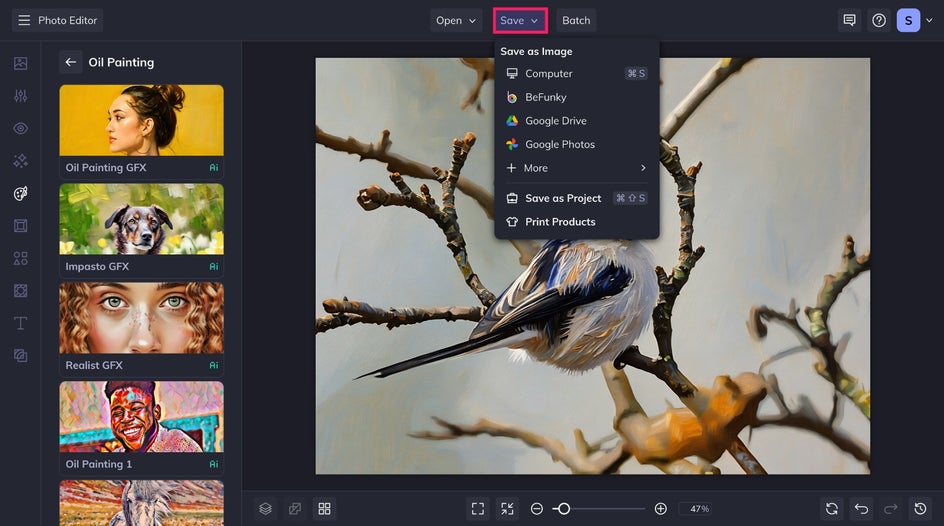Go back from Oil Painting panel
This screenshot has width=944, height=526.
pyautogui.click(x=70, y=62)
